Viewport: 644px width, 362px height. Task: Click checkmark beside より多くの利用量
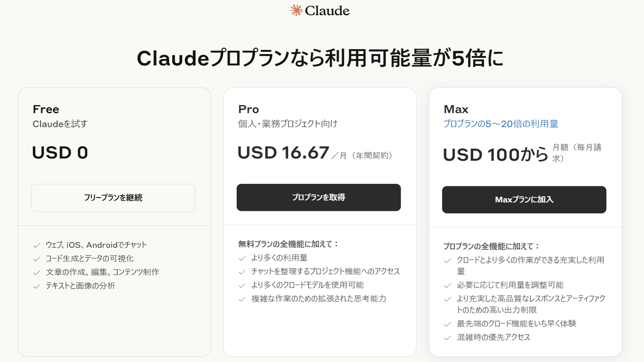[242, 258]
